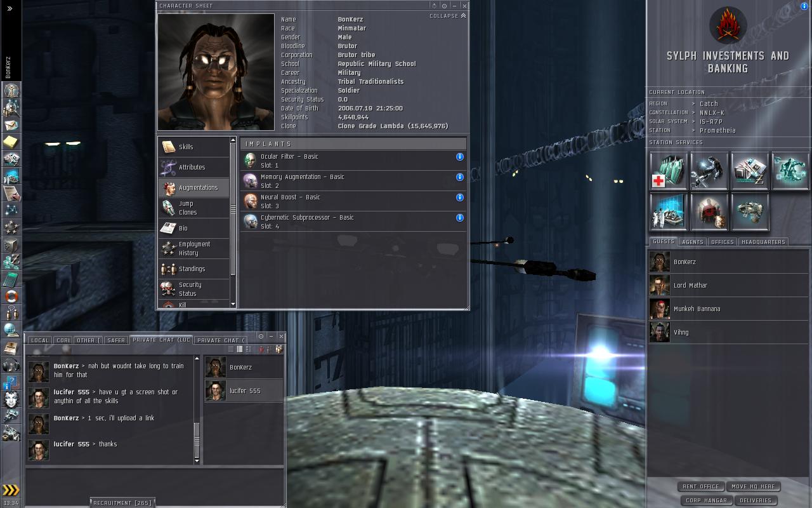Viewport: 812px width, 508px height.
Task: Click the Move HQ Here button
Action: (x=753, y=486)
